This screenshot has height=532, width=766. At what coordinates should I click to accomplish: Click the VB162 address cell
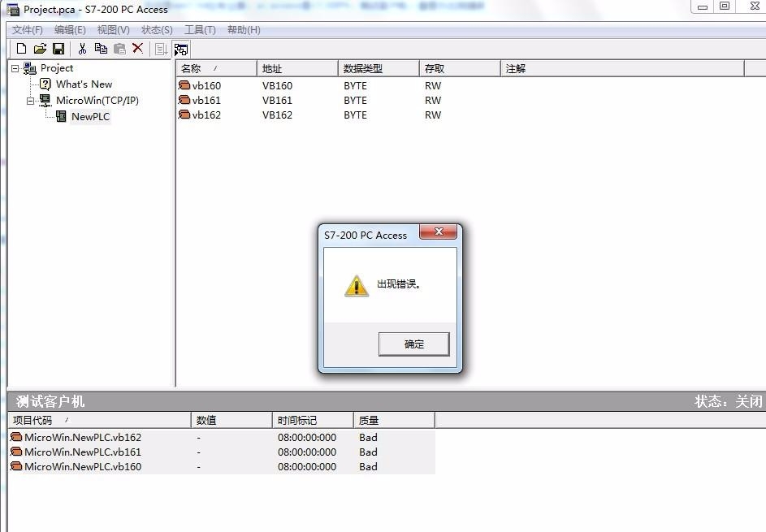click(277, 115)
